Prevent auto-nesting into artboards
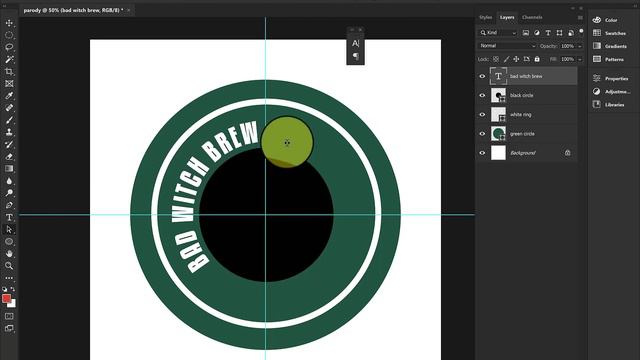This screenshot has width=640, height=360. 527,59
